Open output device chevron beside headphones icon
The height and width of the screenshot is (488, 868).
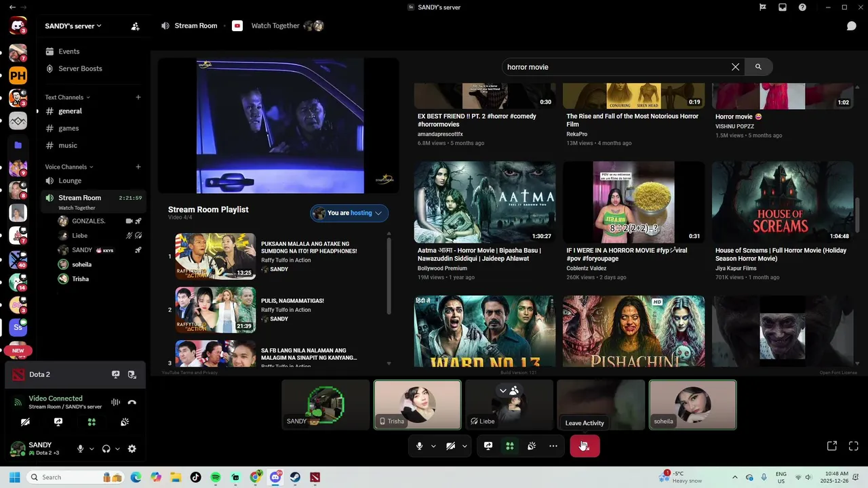[117, 449]
